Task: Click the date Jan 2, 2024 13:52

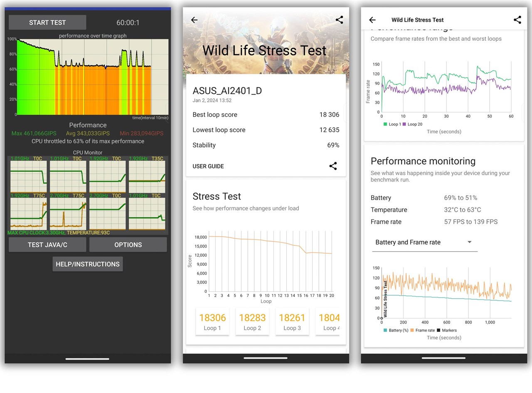Action: click(x=212, y=101)
